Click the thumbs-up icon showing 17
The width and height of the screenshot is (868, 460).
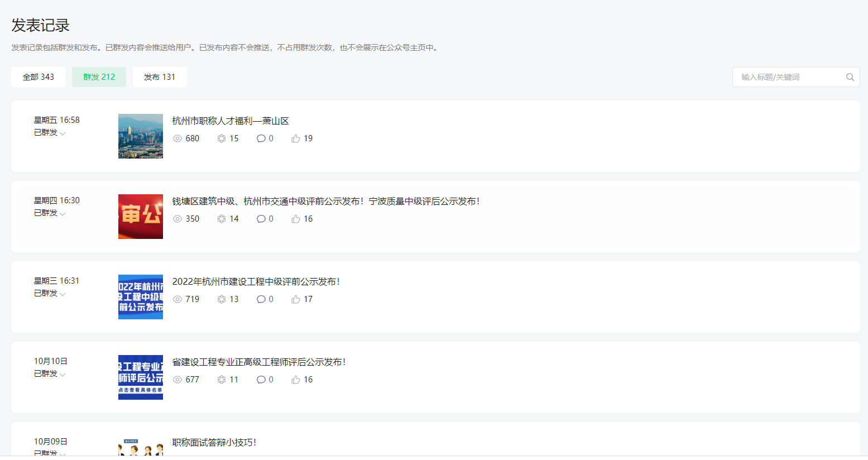[x=296, y=299]
